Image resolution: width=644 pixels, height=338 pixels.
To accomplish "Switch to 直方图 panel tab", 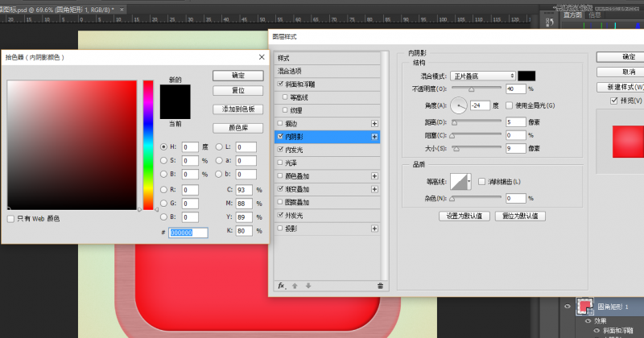I will (572, 15).
